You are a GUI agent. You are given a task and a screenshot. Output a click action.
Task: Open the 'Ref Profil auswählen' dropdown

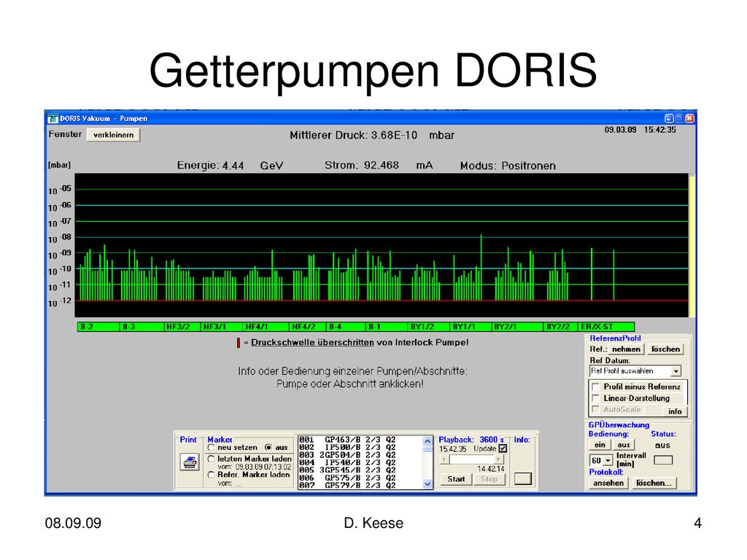(x=676, y=371)
